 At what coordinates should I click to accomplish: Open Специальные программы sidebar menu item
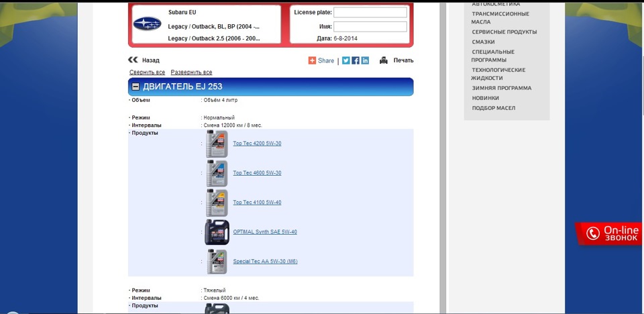[x=493, y=56]
